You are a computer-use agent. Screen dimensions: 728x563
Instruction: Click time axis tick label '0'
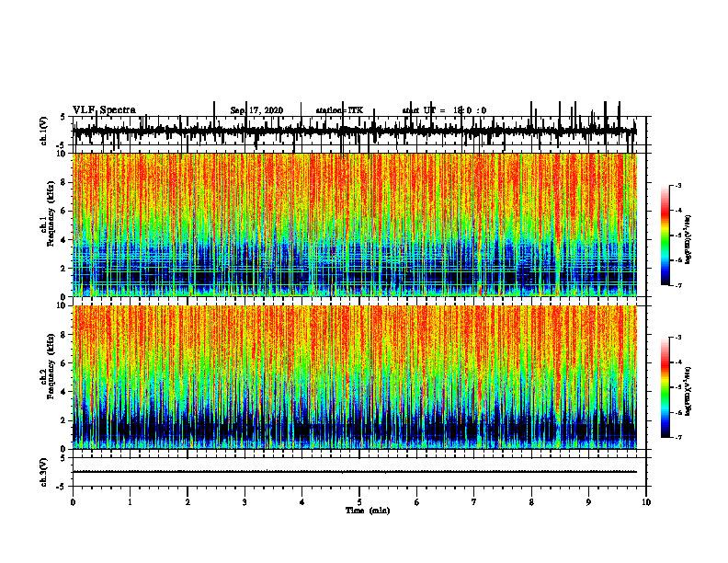pos(73,502)
